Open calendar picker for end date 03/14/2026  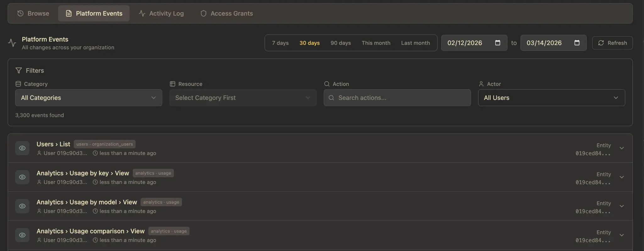coord(577,43)
